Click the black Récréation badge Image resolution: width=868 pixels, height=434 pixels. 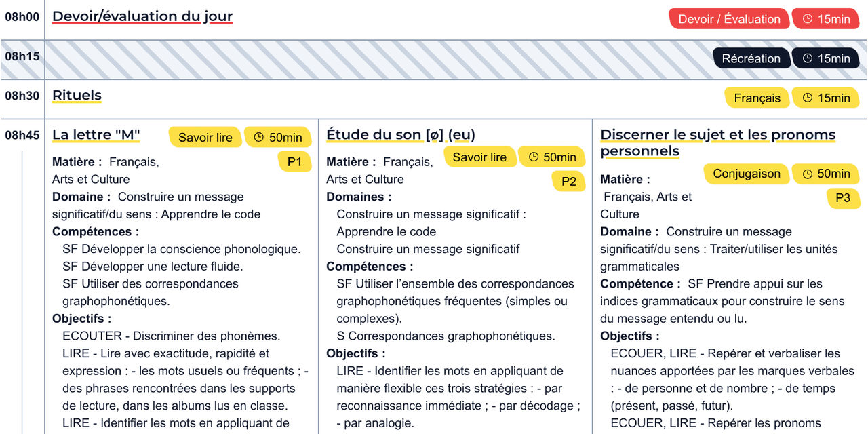(x=751, y=58)
